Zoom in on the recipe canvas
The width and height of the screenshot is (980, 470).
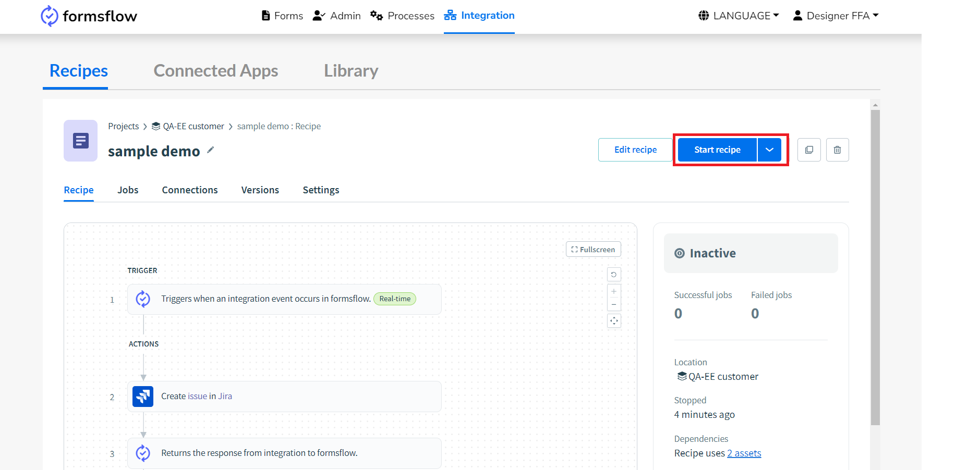coord(614,291)
